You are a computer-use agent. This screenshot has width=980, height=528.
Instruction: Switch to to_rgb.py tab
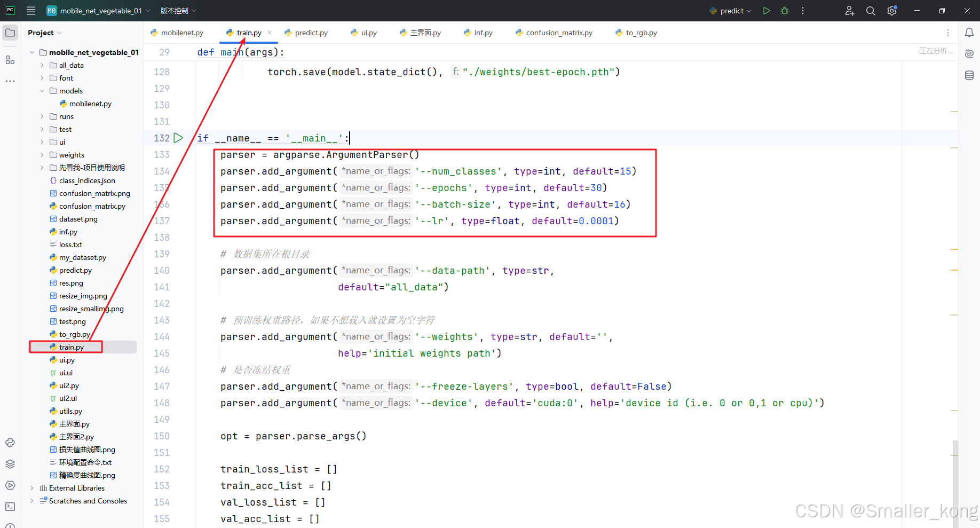coord(636,33)
